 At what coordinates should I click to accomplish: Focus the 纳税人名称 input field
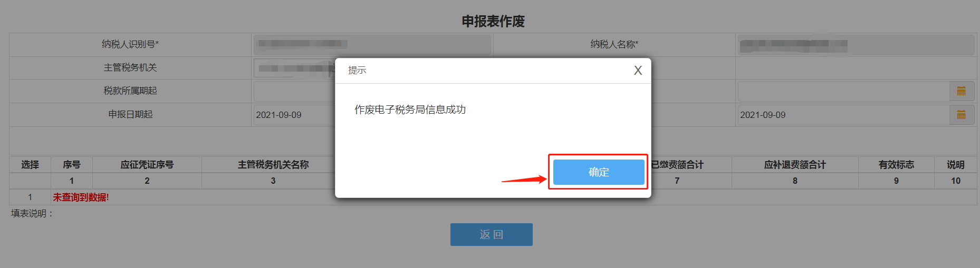point(856,45)
